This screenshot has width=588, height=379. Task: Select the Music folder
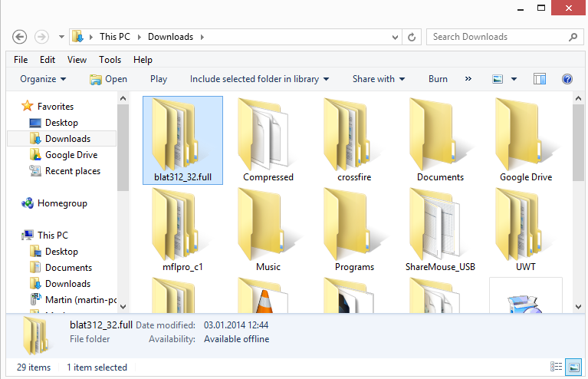[268, 230]
